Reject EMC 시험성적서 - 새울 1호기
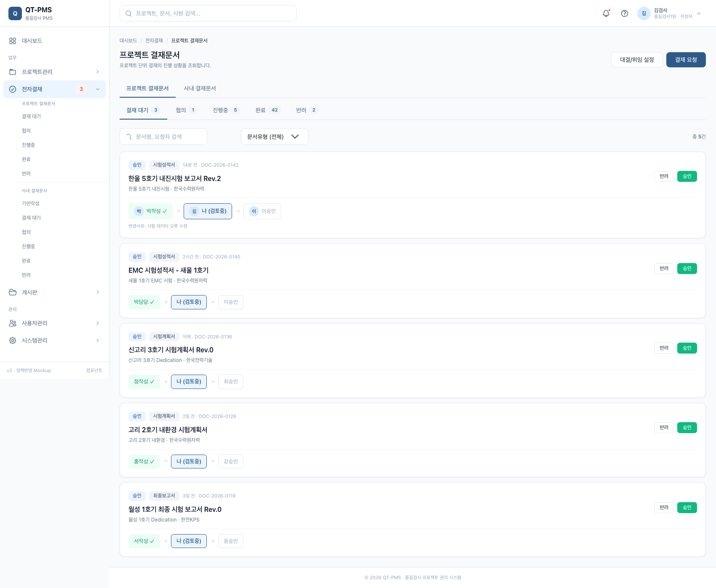Image resolution: width=716 pixels, height=588 pixels. tap(664, 269)
